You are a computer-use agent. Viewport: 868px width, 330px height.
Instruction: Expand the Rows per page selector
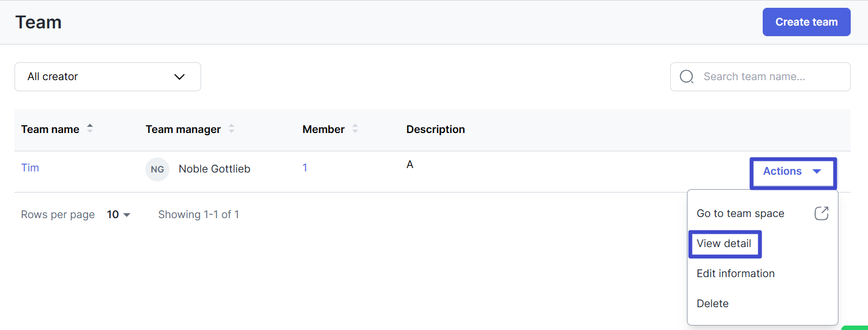point(119,215)
